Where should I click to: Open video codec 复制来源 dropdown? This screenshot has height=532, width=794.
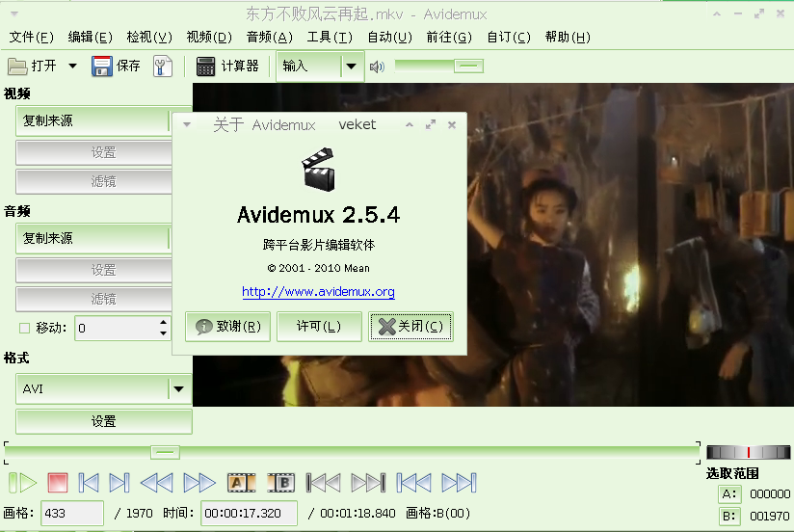tap(94, 120)
